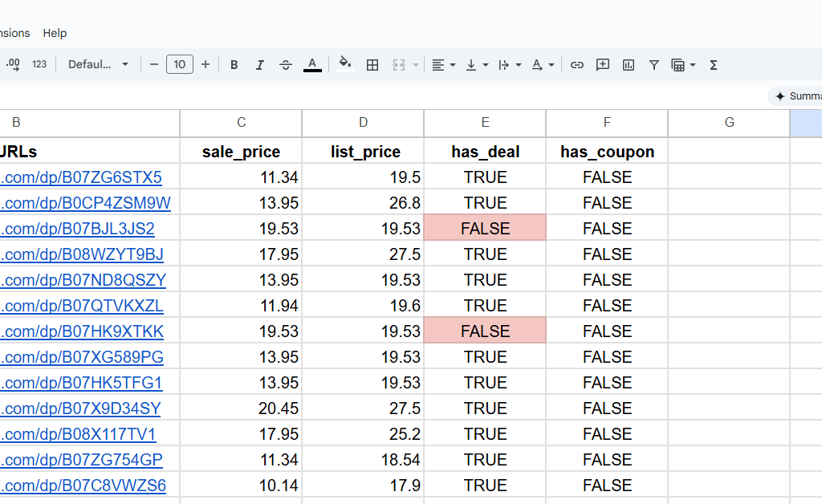Click the insert link icon
822x504 pixels.
577,65
